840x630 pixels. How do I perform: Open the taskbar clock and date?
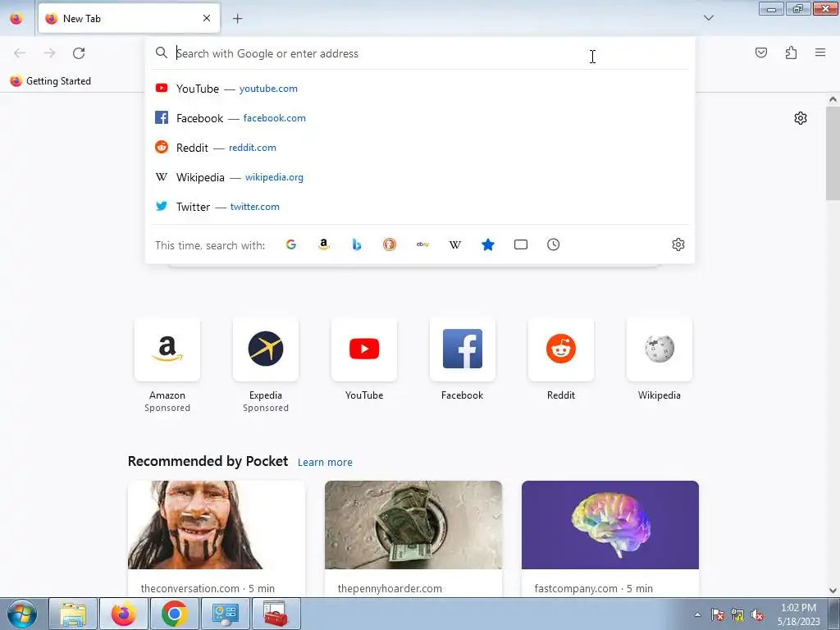[x=798, y=614]
